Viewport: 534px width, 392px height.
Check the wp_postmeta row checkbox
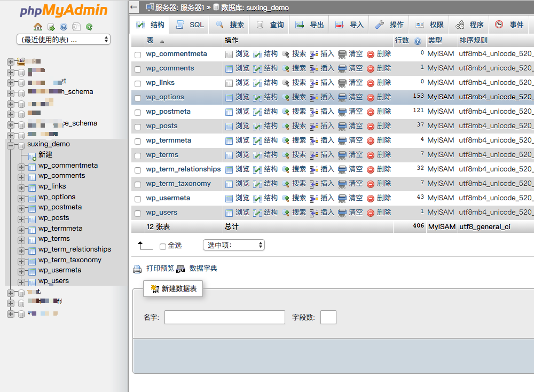(138, 112)
